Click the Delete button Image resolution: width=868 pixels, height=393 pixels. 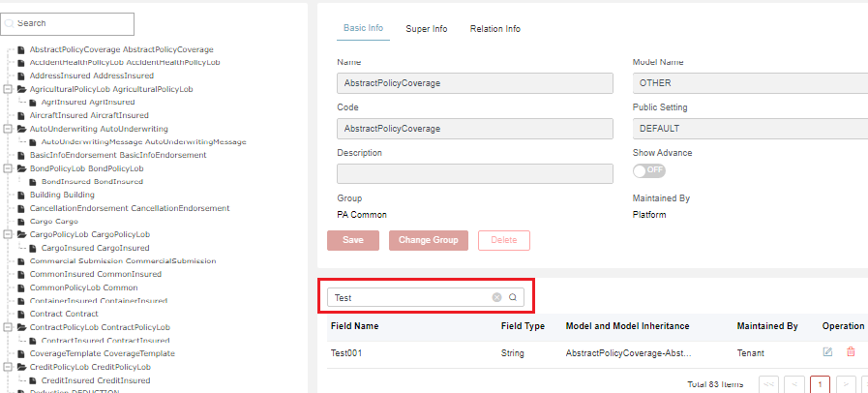pyautogui.click(x=504, y=240)
